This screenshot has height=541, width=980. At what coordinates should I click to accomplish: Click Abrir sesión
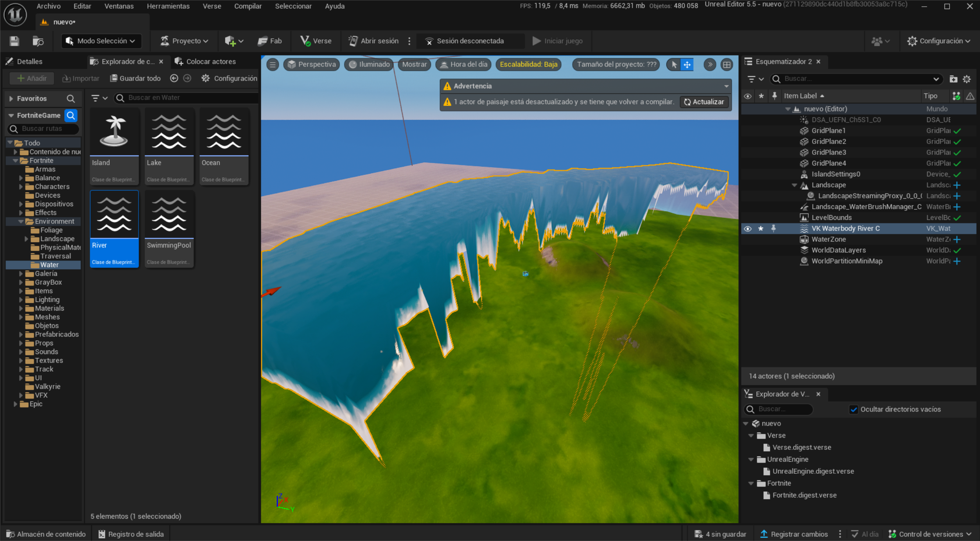373,41
